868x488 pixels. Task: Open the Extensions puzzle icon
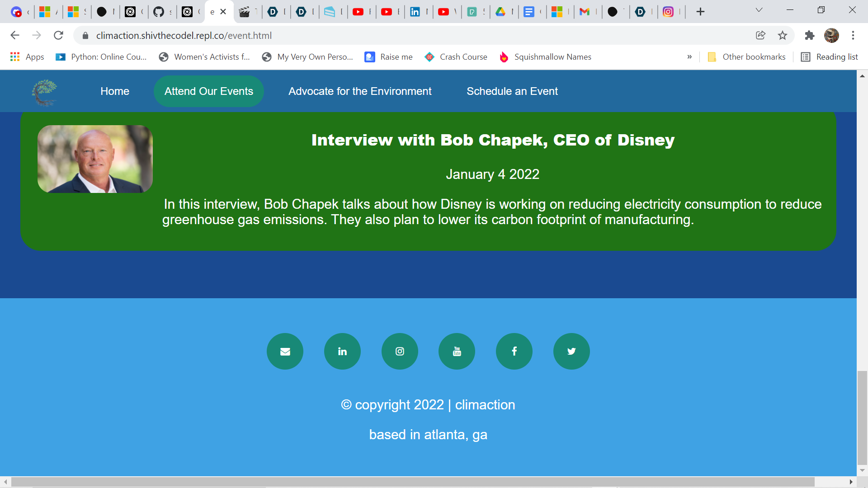[x=809, y=35]
